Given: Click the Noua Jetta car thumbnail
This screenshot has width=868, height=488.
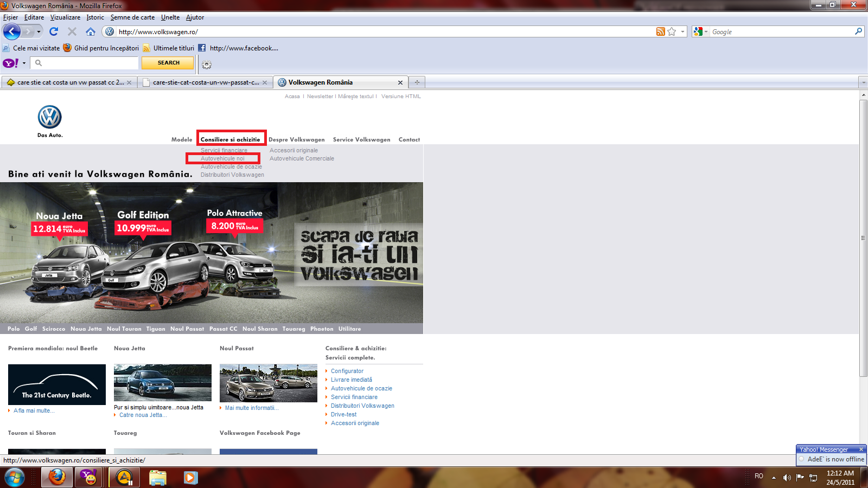Looking at the screenshot, I should (x=163, y=383).
